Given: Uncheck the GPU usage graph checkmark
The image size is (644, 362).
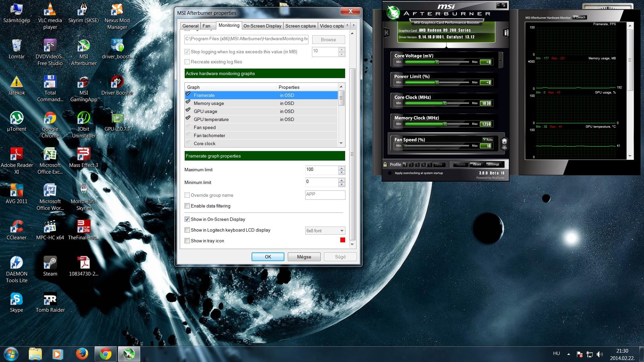Looking at the screenshot, I should coord(188,110).
